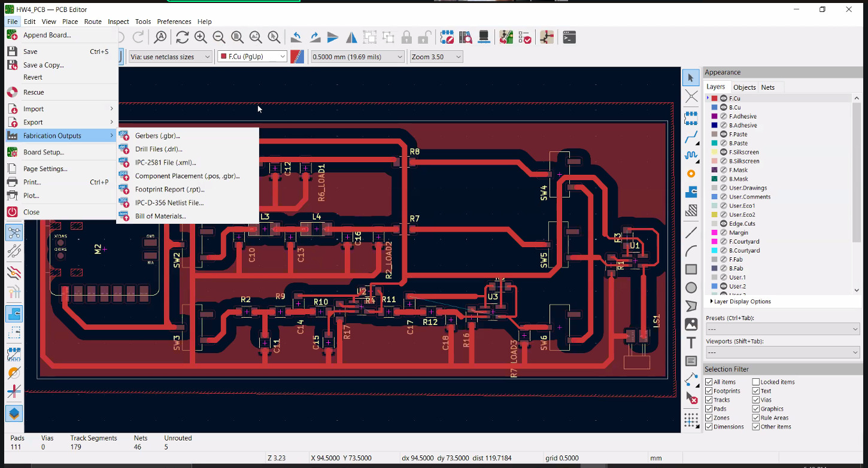Choose Gerbers (.gbr)... from the submenu
Screen dimensions: 868x468
click(x=157, y=136)
